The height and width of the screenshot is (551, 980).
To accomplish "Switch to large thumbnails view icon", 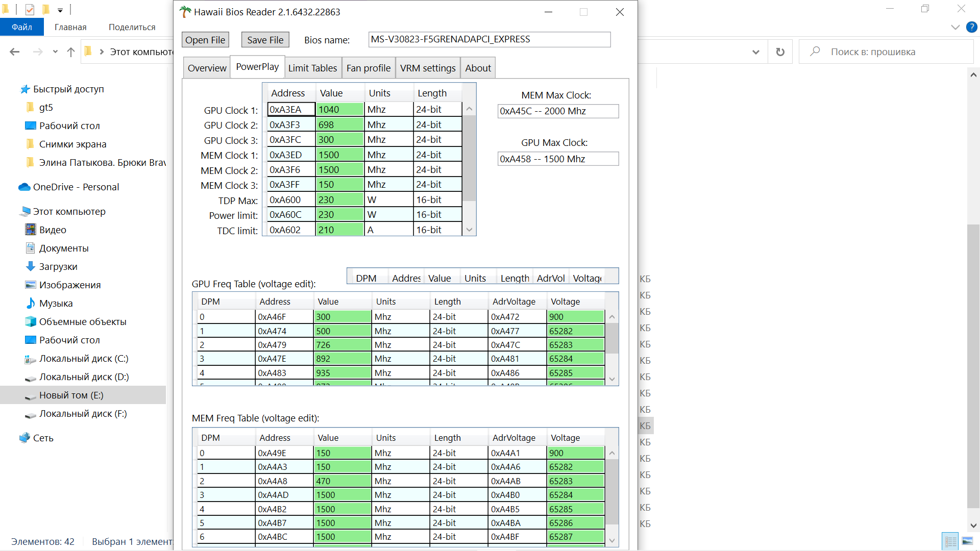I will pos(967,541).
